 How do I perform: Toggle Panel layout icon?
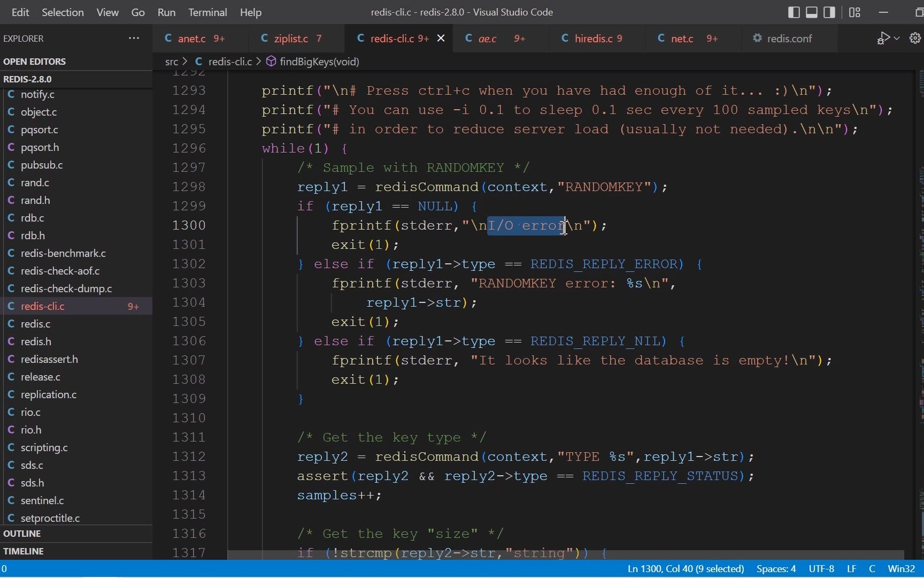tap(812, 12)
